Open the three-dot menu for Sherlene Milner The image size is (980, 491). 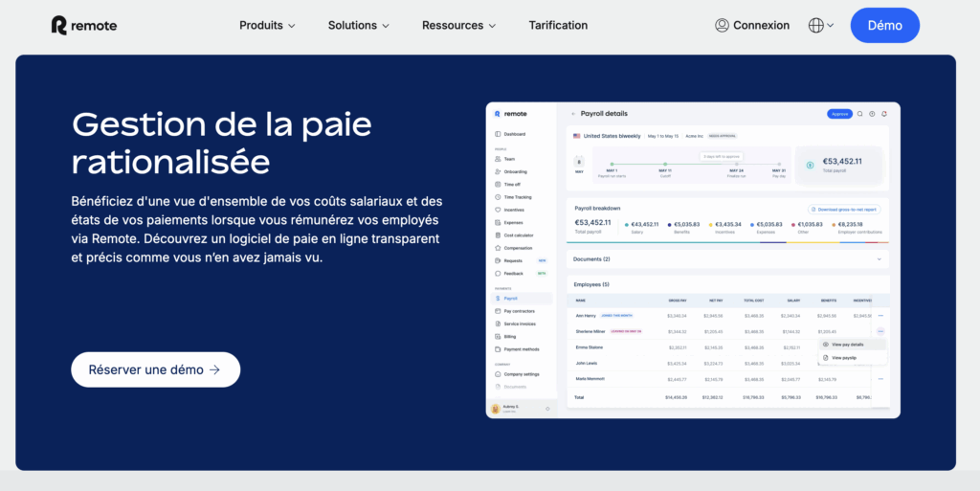point(880,332)
